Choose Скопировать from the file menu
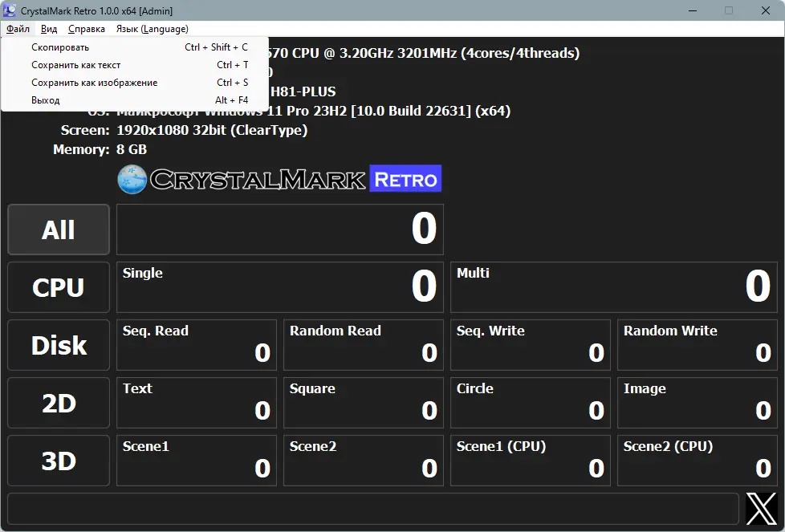Image resolution: width=785 pixels, height=532 pixels. (x=135, y=47)
